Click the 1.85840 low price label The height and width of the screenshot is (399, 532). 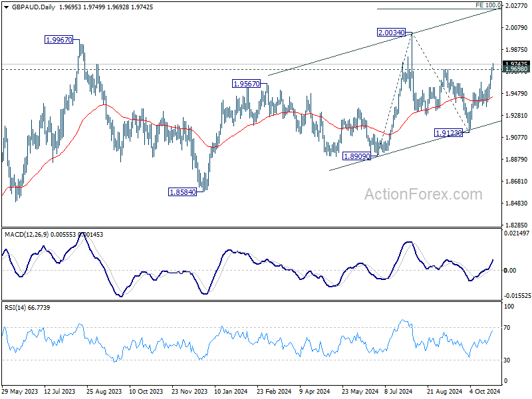coord(182,192)
